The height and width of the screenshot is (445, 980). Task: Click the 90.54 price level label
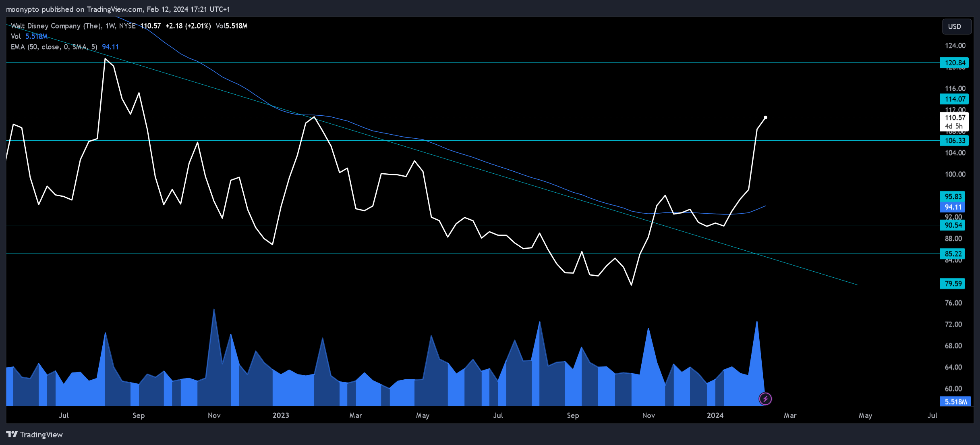coord(953,225)
